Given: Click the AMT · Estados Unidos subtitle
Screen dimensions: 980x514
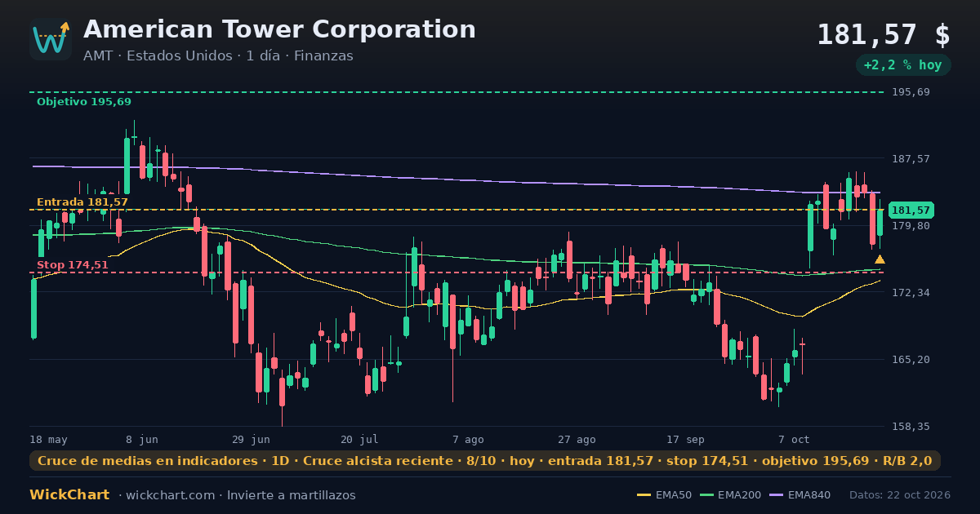Looking at the screenshot, I should 218,56.
